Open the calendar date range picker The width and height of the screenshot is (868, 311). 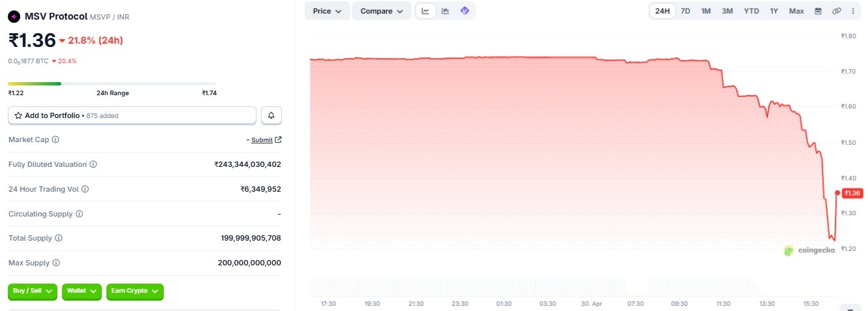pyautogui.click(x=818, y=11)
